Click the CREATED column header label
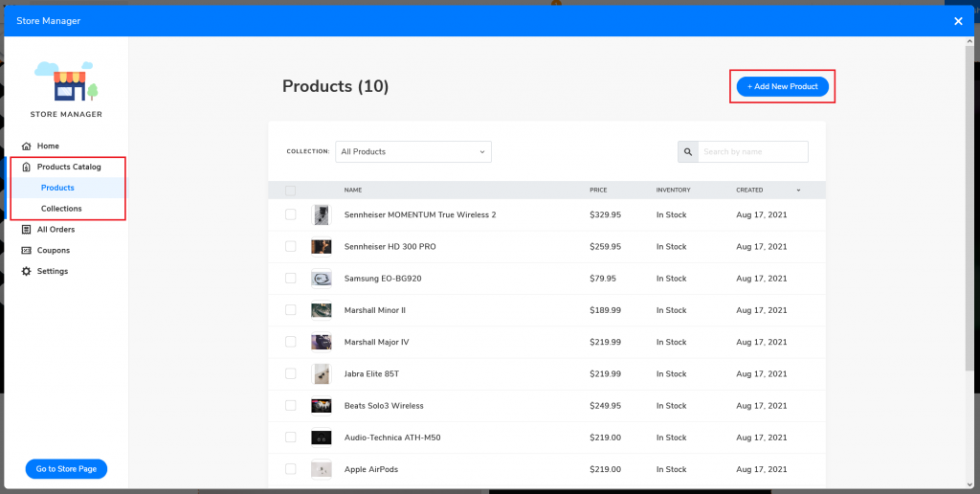This screenshot has width=980, height=494. pyautogui.click(x=749, y=191)
